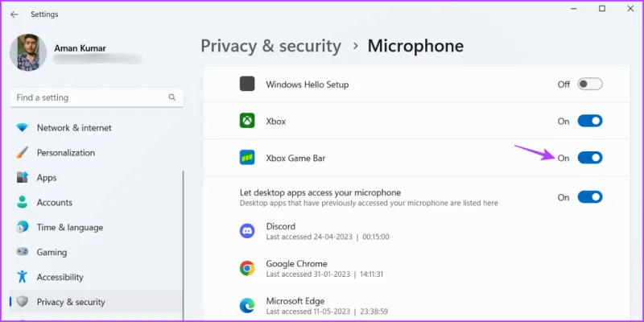
Task: Click the Microphone page title
Action: [415, 46]
